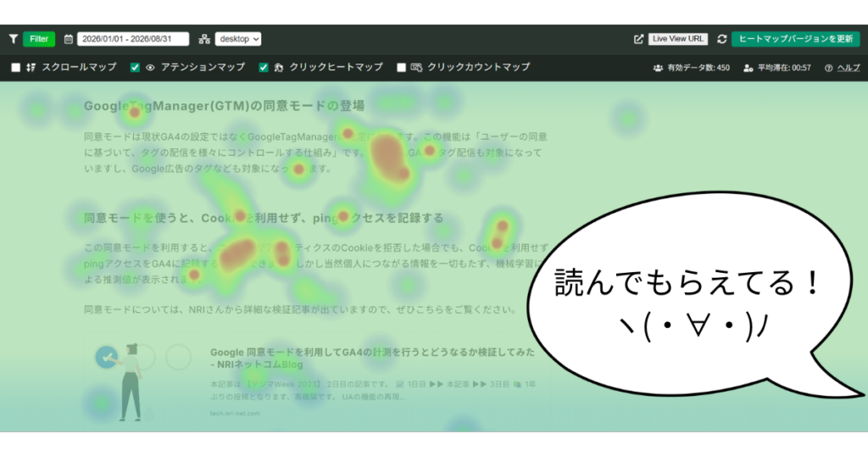Uncheck the クリックヒートマップ checkbox

pos(264,68)
